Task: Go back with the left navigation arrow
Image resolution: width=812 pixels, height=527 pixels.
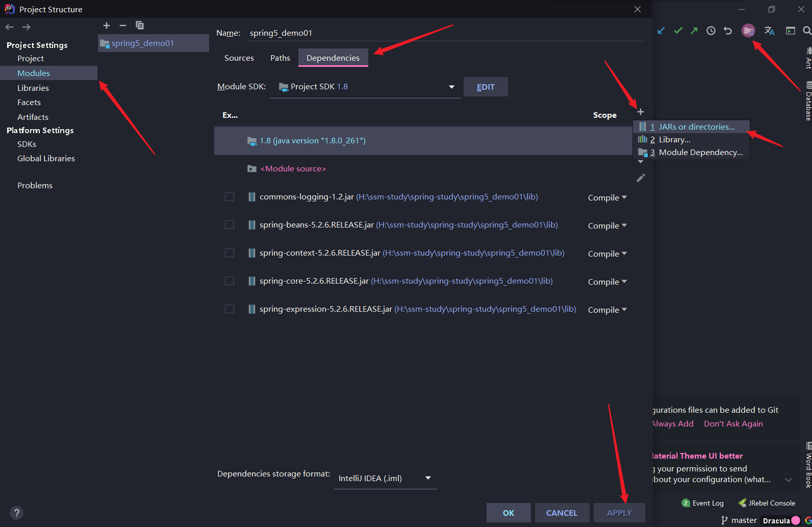Action: point(9,27)
